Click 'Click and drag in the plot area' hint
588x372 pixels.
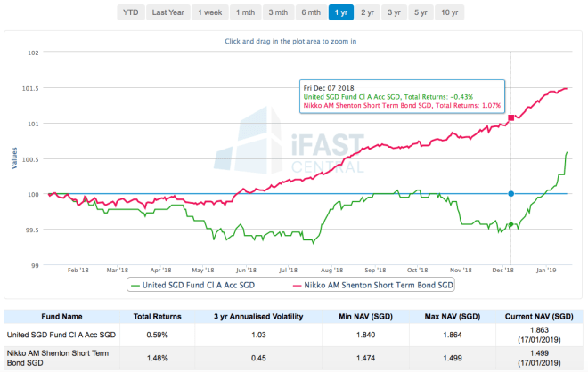point(290,41)
